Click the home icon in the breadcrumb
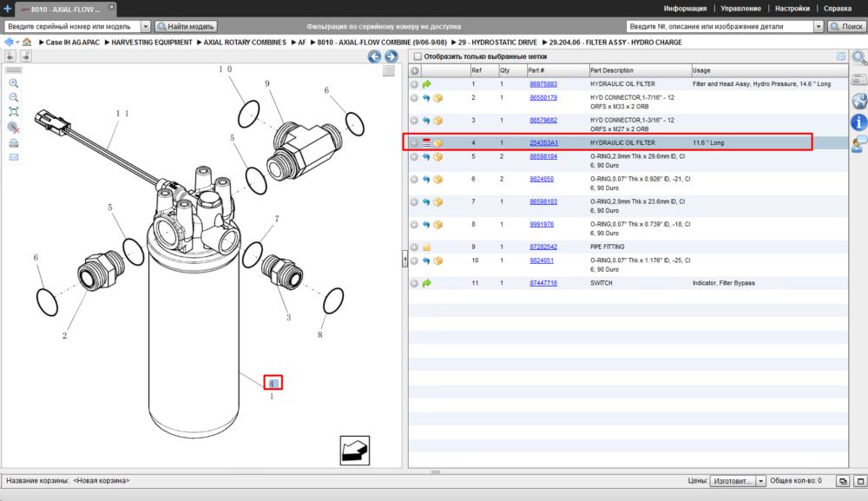Viewport: 868px width, 501px height. pos(27,42)
